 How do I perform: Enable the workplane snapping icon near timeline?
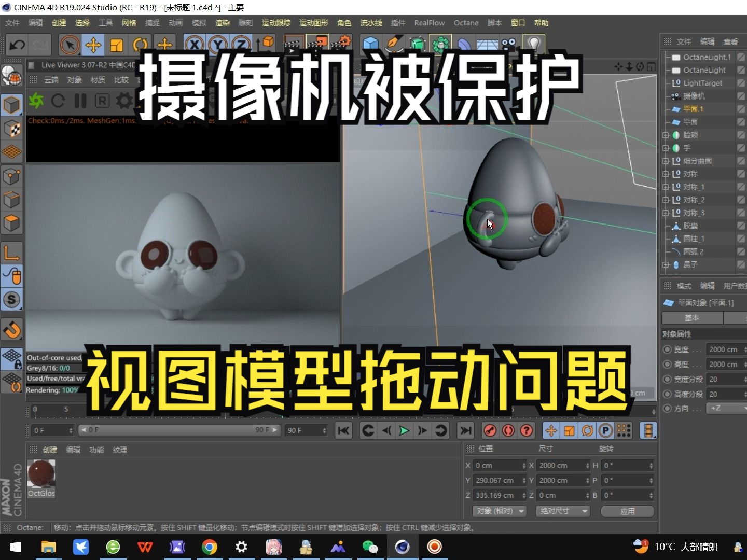click(x=624, y=430)
